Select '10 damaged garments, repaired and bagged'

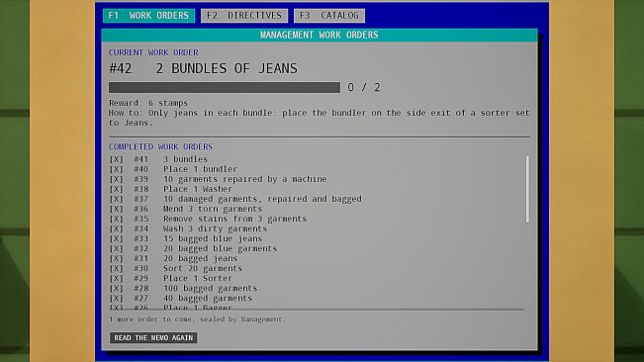coord(262,199)
